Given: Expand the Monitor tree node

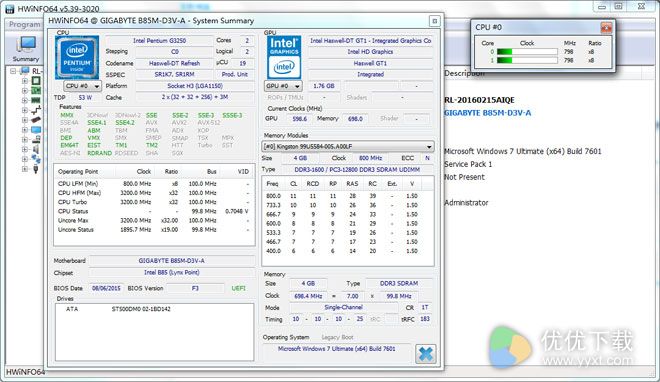Looking at the screenshot, I should coord(25,130).
